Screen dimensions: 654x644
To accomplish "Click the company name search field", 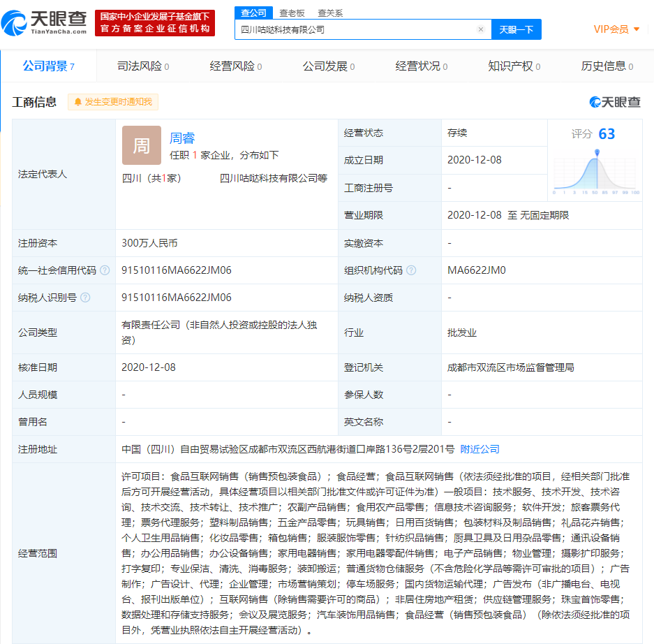I will [x=356, y=29].
